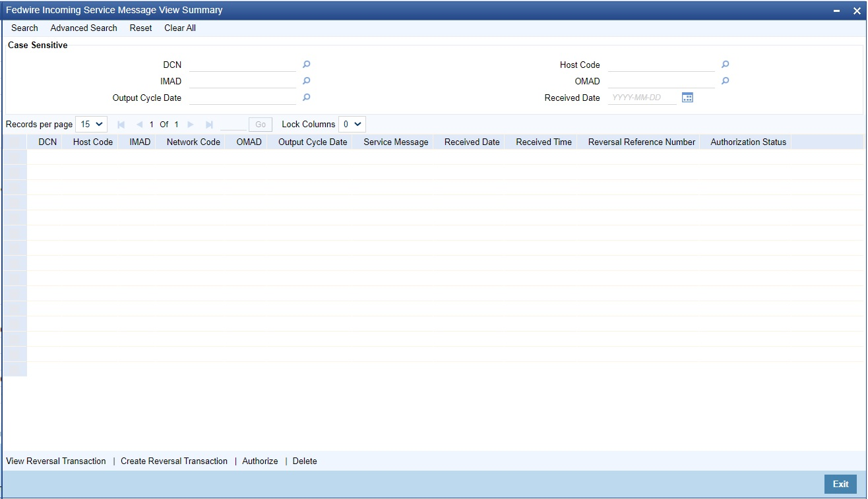
Task: Click the Create Reversal Transaction link
Action: pyautogui.click(x=174, y=461)
